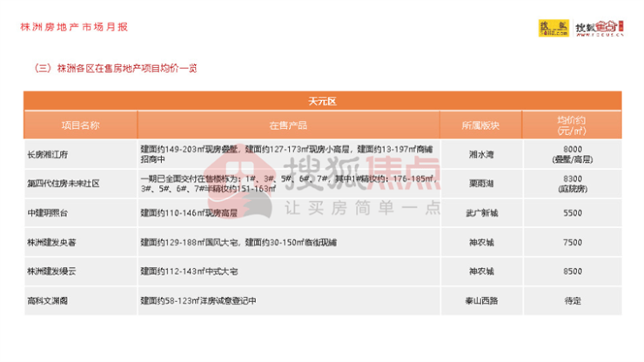Screen dimensions: 644x362
Task: Click the header title 株洲房地产市场月报
Action: [x=74, y=27]
